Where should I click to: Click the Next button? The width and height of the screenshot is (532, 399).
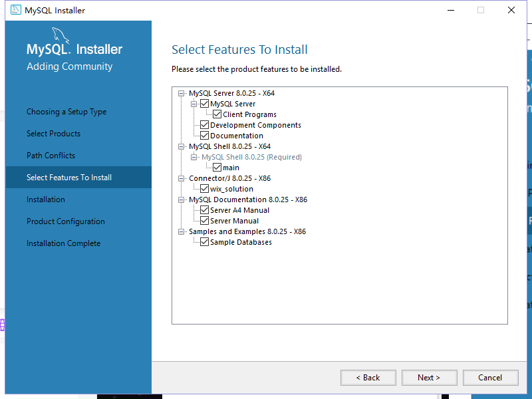click(429, 378)
